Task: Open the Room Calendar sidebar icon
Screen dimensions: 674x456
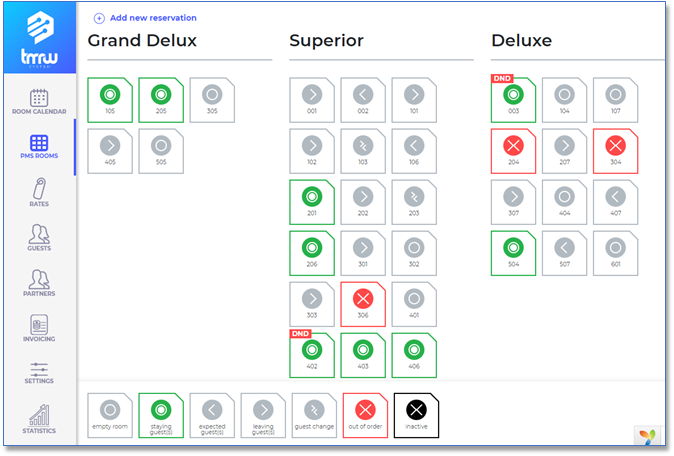Action: [39, 101]
